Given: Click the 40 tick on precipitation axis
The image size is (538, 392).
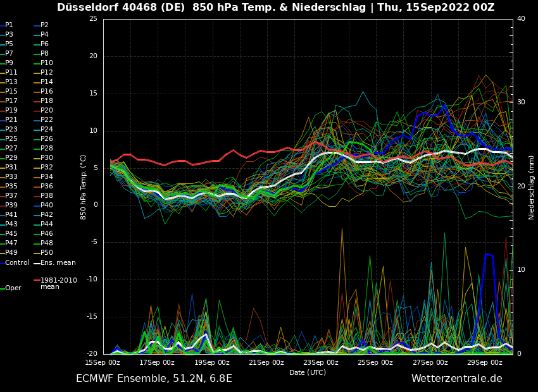Looking at the screenshot, I should [521, 19].
